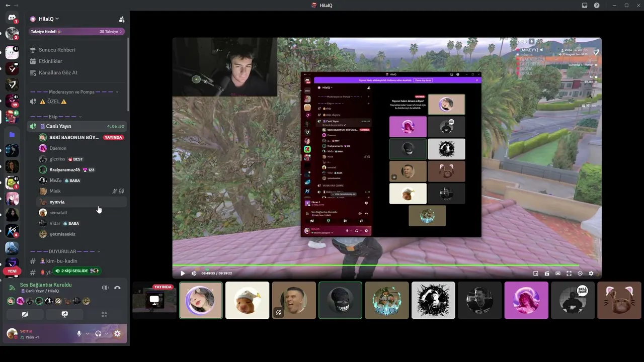Open the server folder icon in sidebar
Screen dimensions: 644x362
[12, 134]
